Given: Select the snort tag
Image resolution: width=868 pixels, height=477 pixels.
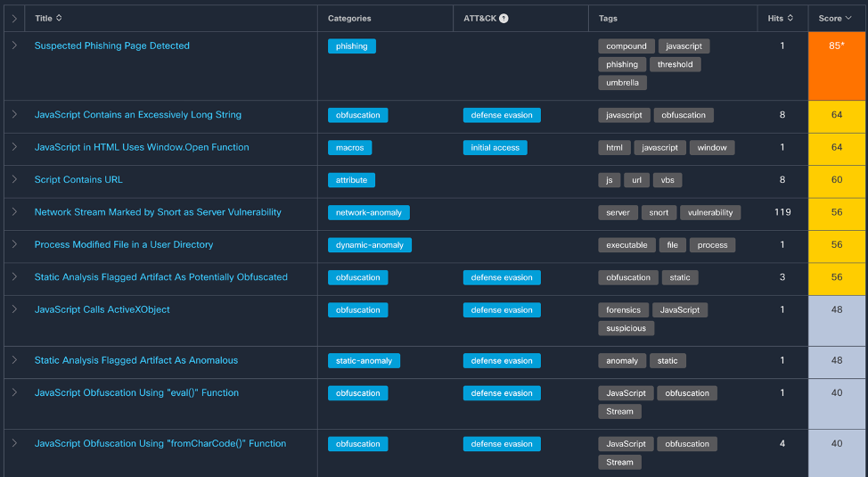Looking at the screenshot, I should [659, 213].
